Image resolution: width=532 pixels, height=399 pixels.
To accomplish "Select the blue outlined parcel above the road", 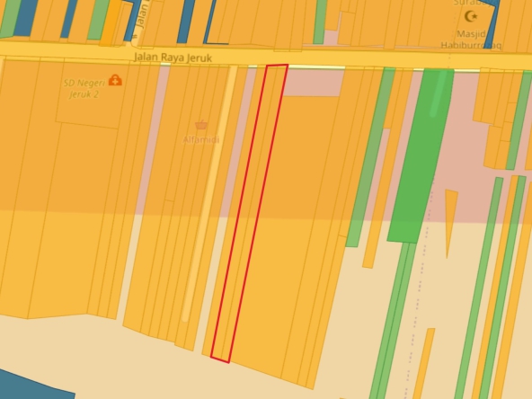I will point(217,22).
